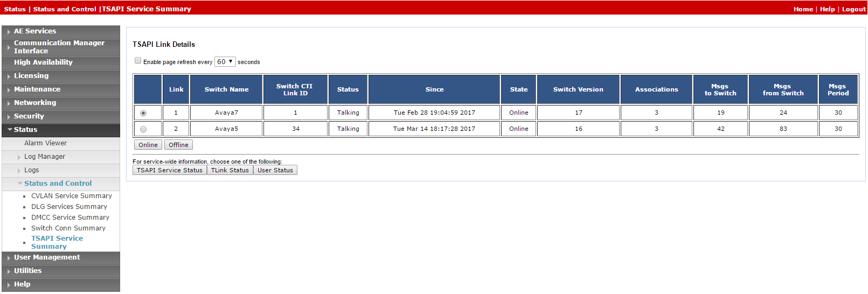The image size is (868, 294).
Task: Click the Switch CTI Link ID header
Action: pyautogui.click(x=295, y=89)
